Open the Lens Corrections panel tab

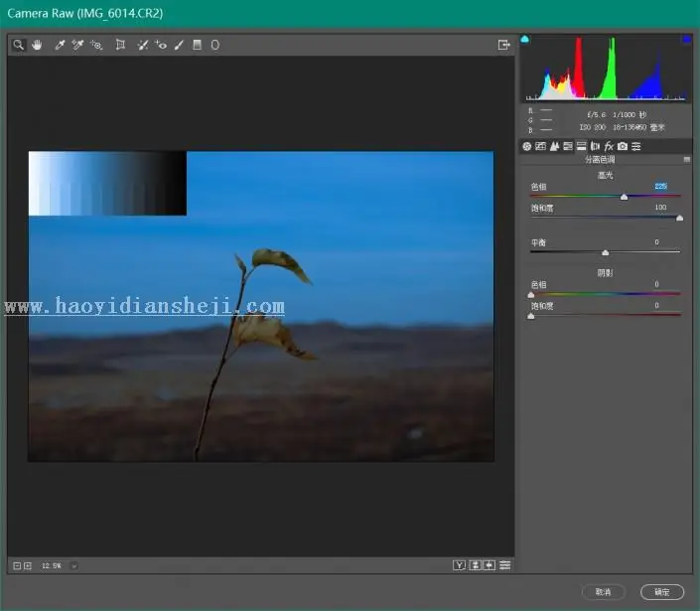(595, 146)
